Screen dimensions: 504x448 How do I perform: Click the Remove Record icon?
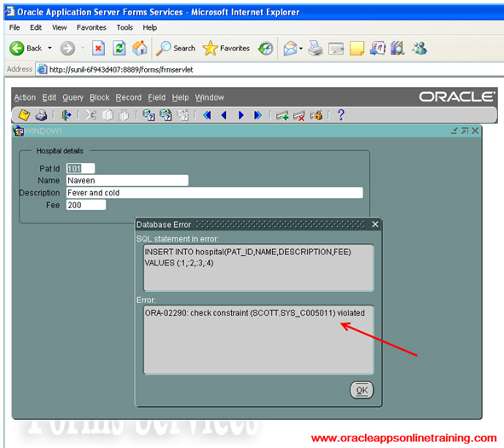299,115
